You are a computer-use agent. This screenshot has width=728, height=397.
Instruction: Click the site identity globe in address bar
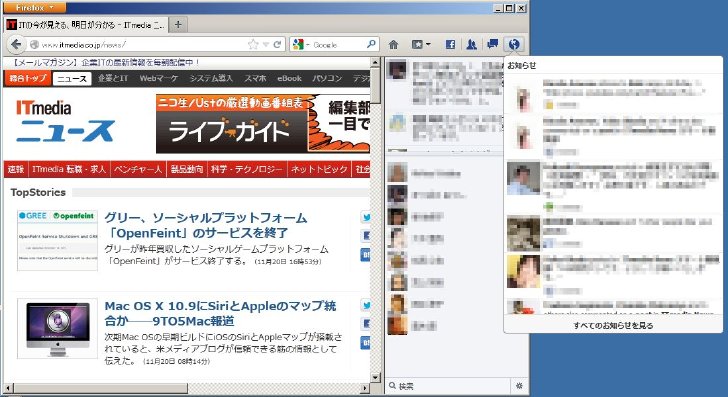pos(34,45)
